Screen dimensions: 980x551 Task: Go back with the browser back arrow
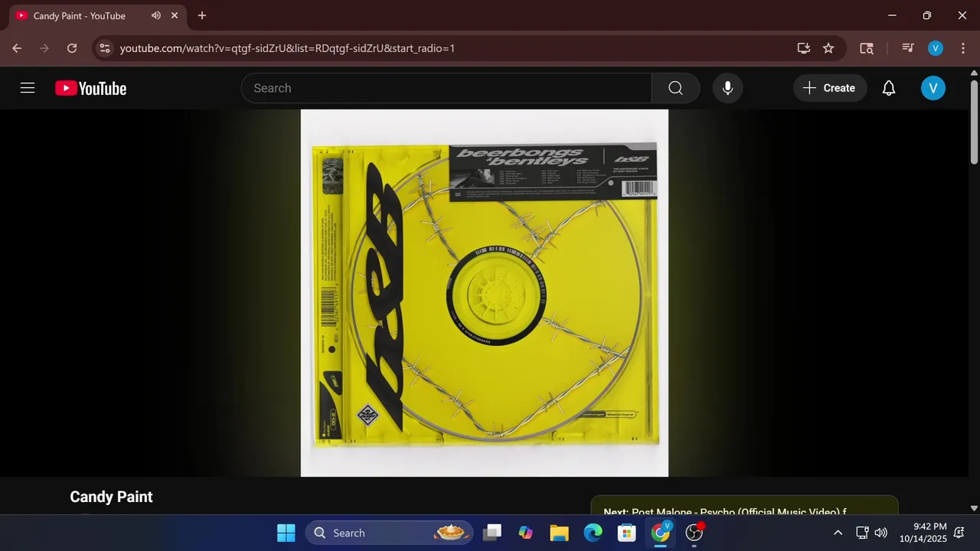pos(17,48)
